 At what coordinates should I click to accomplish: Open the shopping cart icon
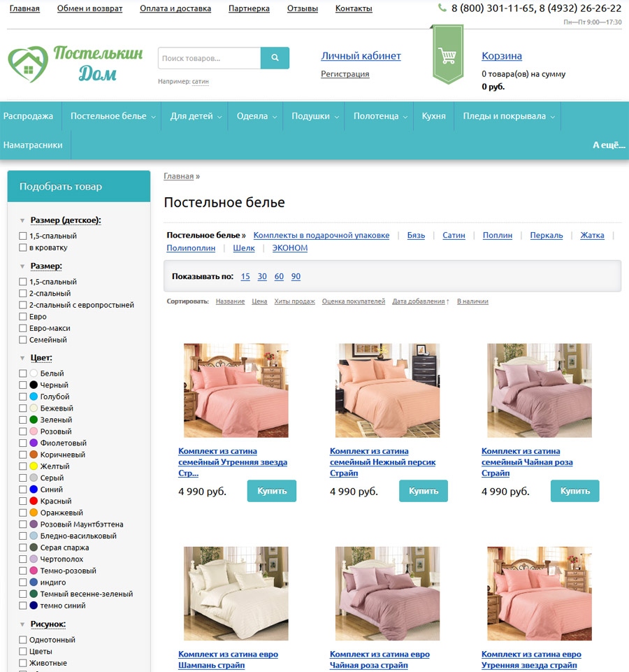(x=448, y=55)
